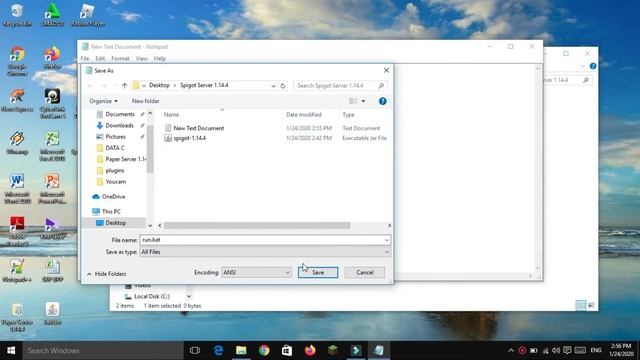Click Spigot Server 1.14.4 breadcrumb
This screenshot has width=640, height=360.
(x=204, y=85)
